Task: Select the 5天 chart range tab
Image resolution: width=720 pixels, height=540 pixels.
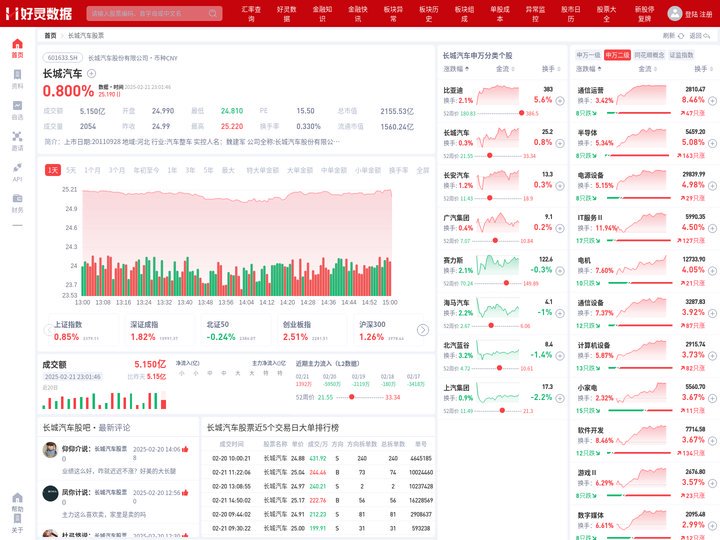Action: (71, 170)
